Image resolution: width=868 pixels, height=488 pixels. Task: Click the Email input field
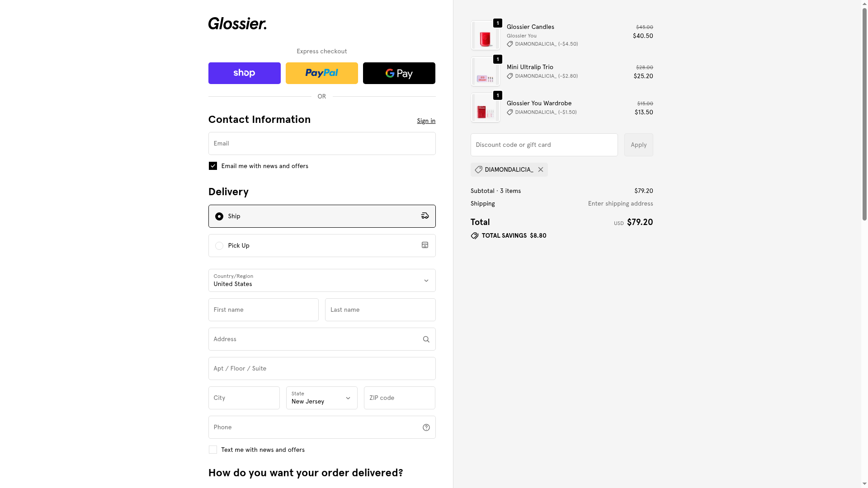click(x=321, y=144)
